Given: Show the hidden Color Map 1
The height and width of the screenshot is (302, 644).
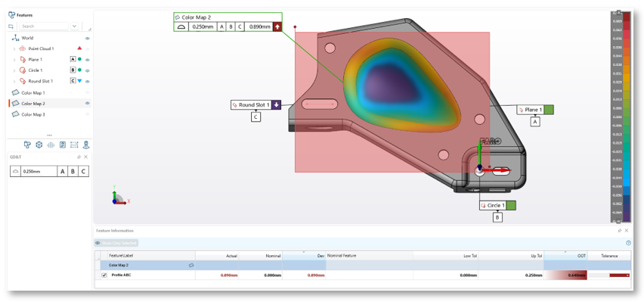Looking at the screenshot, I should (x=88, y=92).
